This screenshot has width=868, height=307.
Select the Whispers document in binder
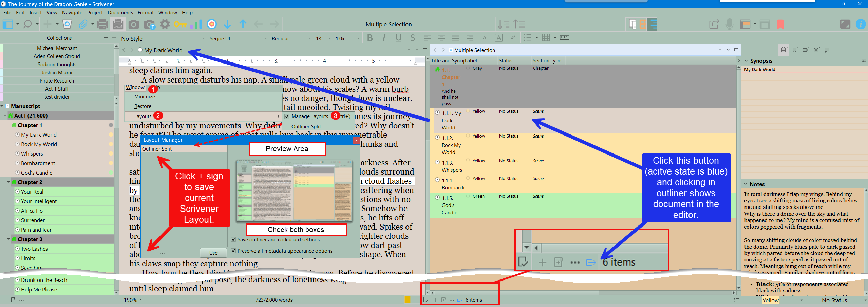(32, 154)
